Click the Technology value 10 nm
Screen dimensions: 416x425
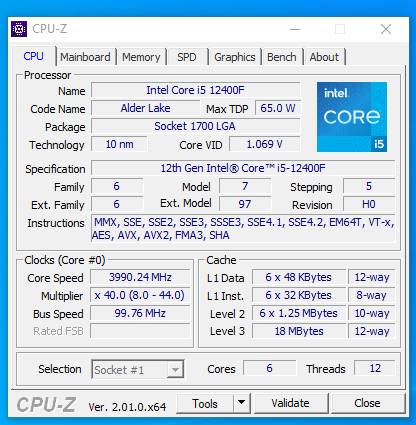point(119,144)
